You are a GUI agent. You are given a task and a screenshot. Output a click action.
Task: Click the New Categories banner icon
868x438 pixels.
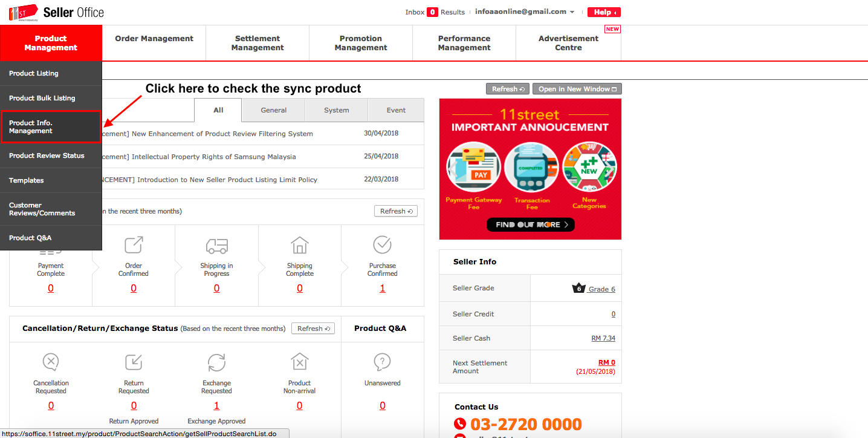[x=589, y=168]
